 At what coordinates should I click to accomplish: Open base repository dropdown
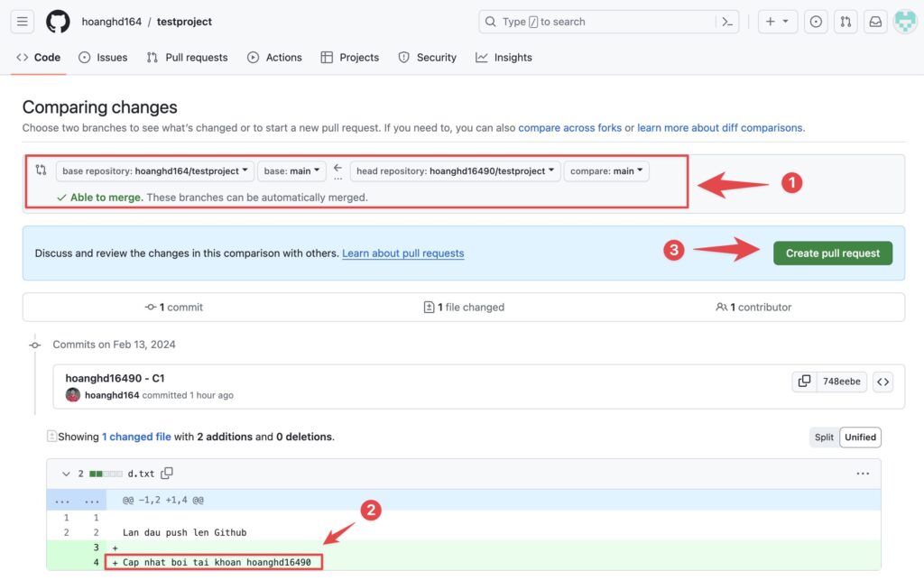[155, 170]
